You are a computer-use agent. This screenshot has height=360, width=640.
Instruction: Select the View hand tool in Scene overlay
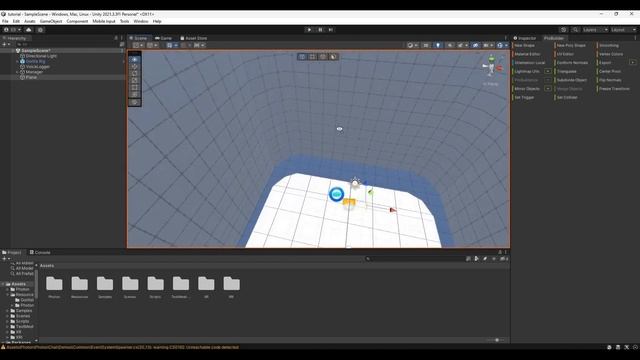pyautogui.click(x=135, y=60)
